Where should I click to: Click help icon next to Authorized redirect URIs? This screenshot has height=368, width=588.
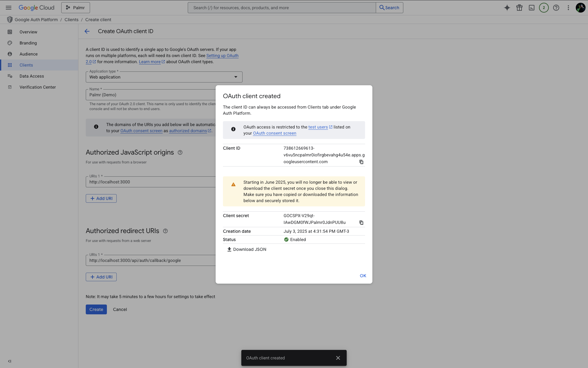[x=165, y=231]
